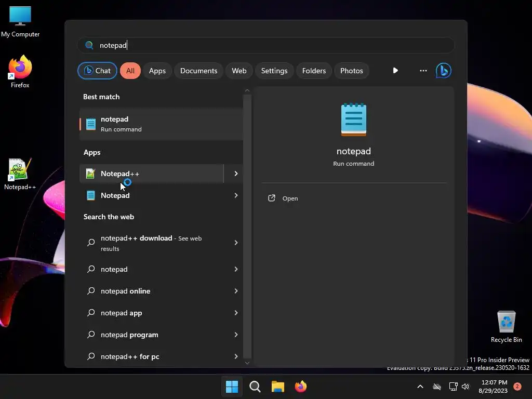This screenshot has width=532, height=399.
Task: Expand the Notepad app result arrow
Action: [x=236, y=195]
